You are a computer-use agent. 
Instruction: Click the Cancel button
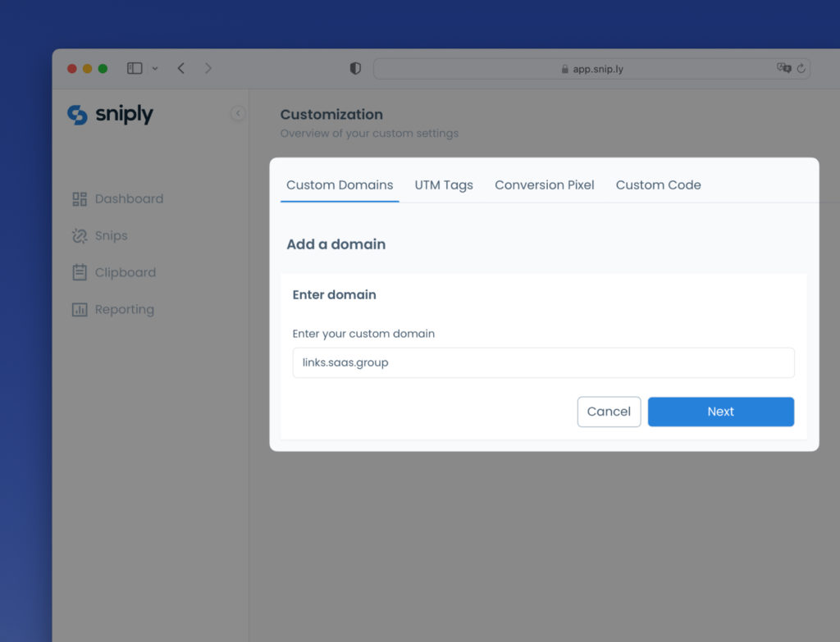tap(609, 412)
